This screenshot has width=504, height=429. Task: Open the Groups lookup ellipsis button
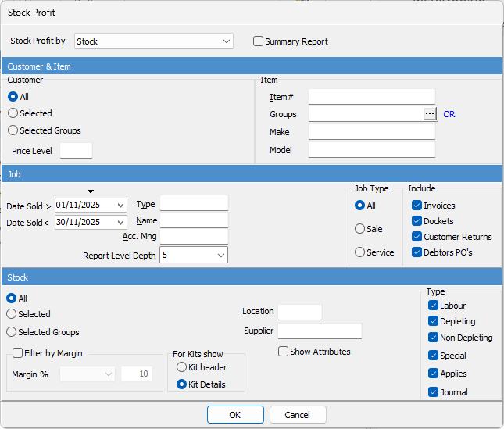pos(430,114)
